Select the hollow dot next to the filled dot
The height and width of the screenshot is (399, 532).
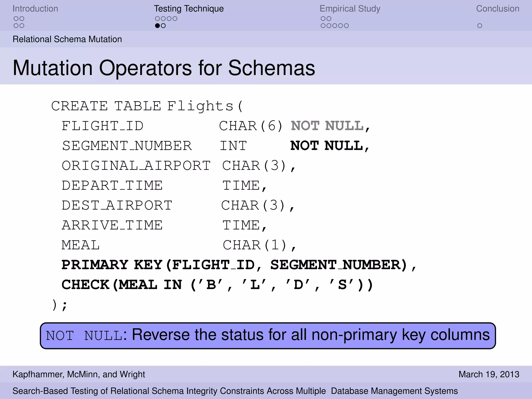[x=163, y=26]
